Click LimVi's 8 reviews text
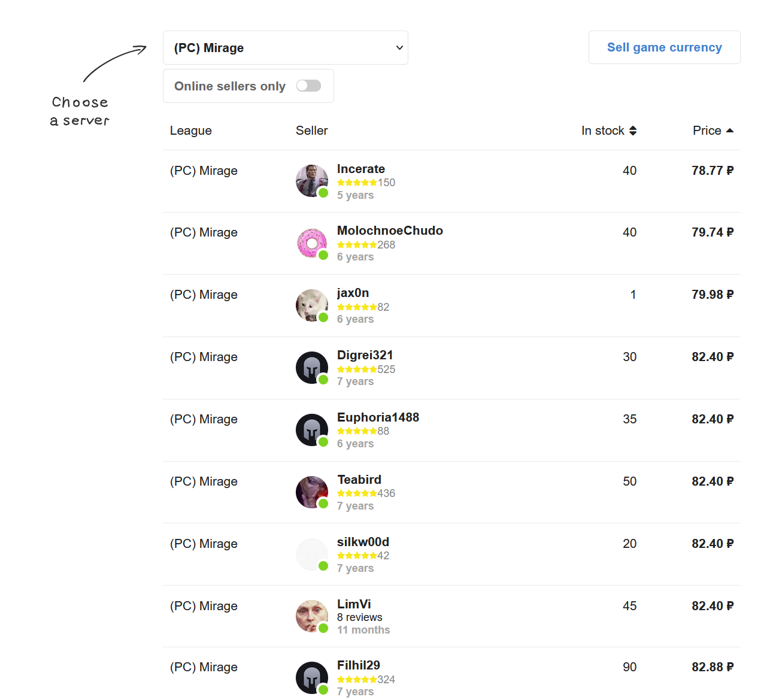 (359, 617)
